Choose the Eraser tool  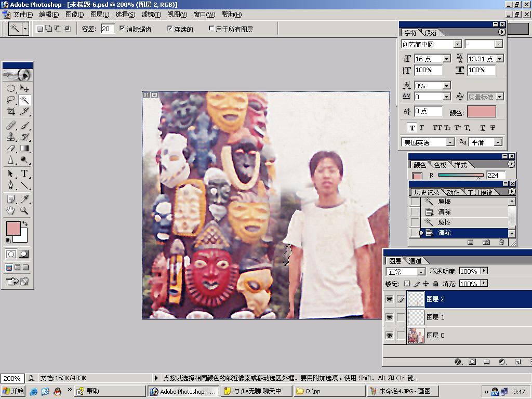coord(11,149)
